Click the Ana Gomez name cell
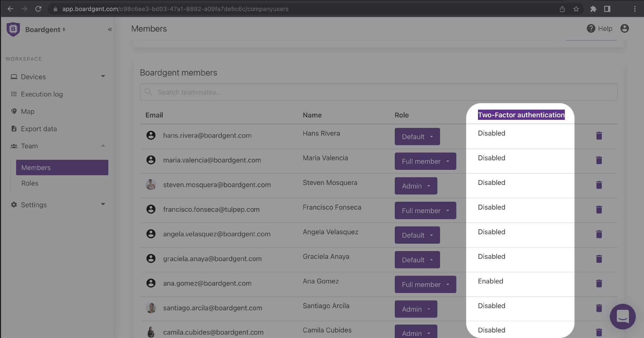 (x=321, y=281)
